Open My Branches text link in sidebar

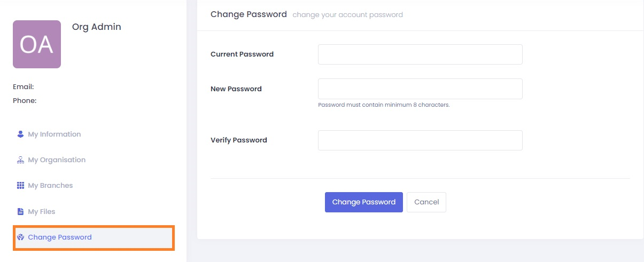(x=50, y=186)
